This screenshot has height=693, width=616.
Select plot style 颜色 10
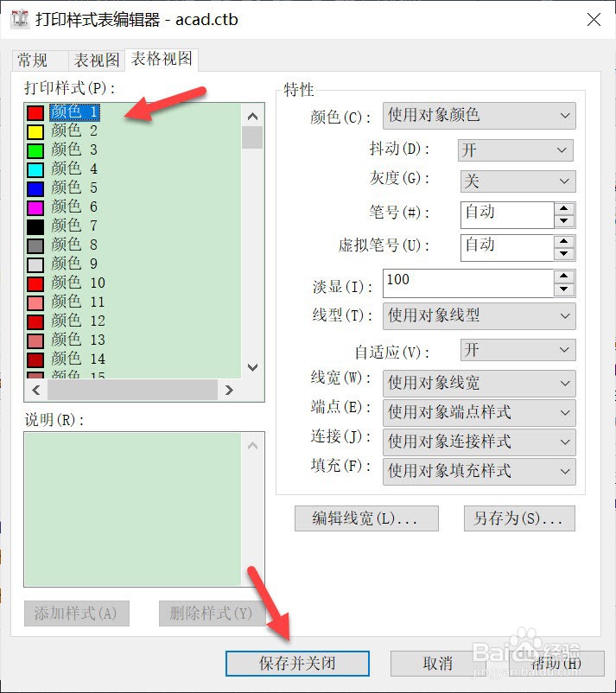[78, 283]
